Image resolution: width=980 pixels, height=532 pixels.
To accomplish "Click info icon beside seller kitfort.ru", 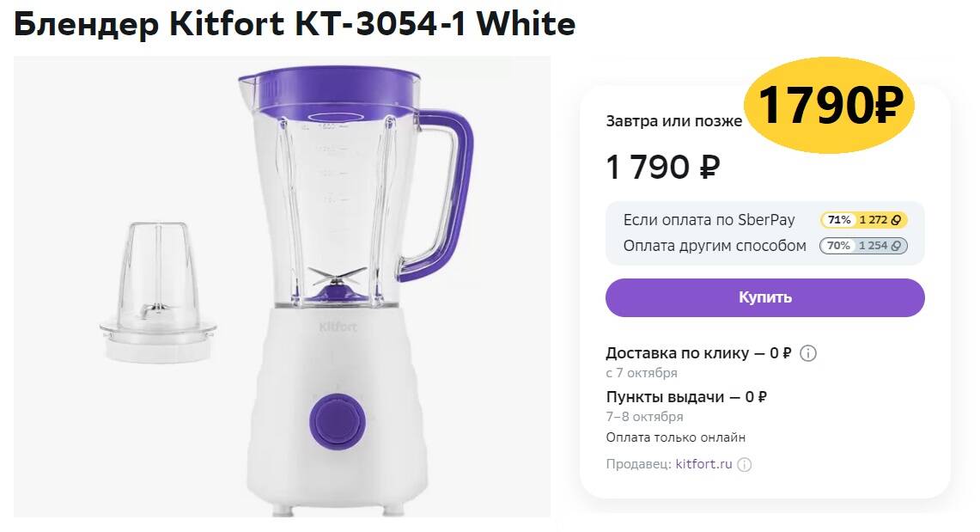I will coord(745,464).
